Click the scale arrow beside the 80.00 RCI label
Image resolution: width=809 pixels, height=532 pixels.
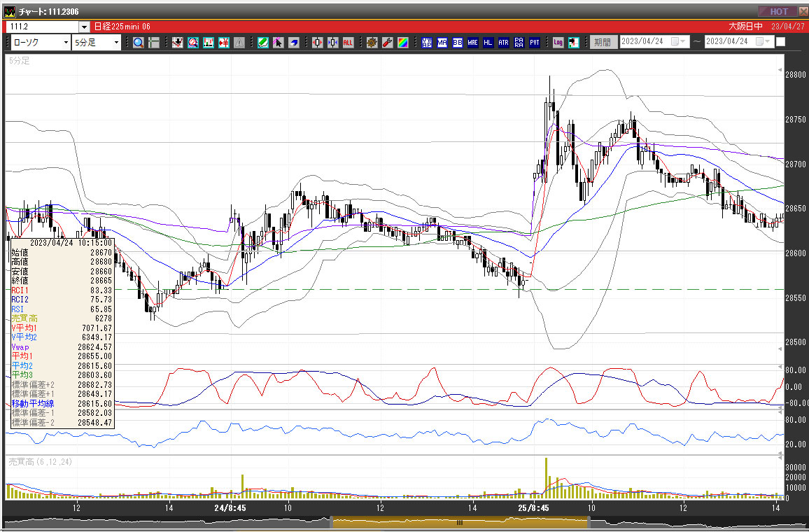pyautogui.click(x=780, y=366)
